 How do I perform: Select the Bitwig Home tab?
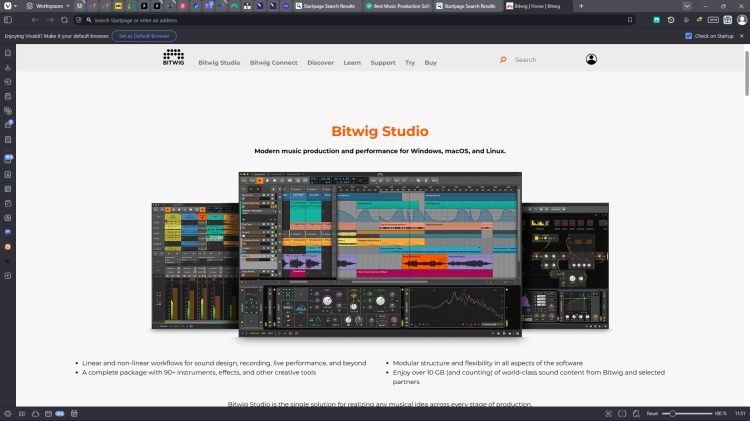click(x=536, y=6)
